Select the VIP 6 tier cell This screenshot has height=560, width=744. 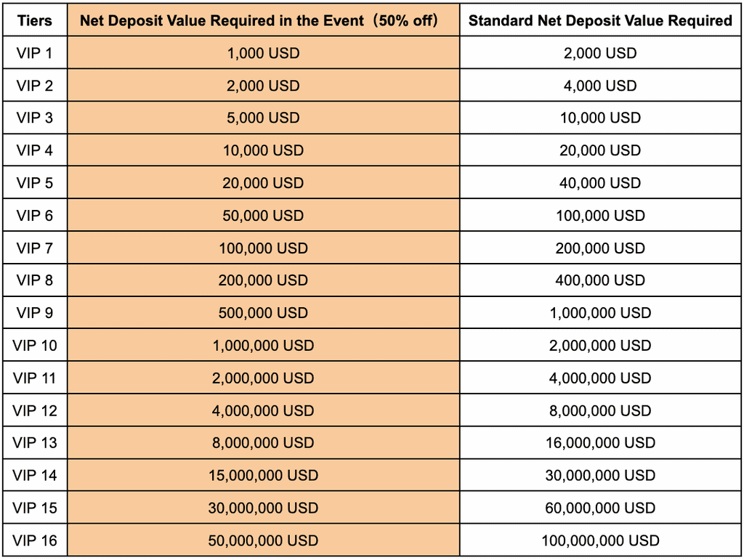tap(34, 216)
